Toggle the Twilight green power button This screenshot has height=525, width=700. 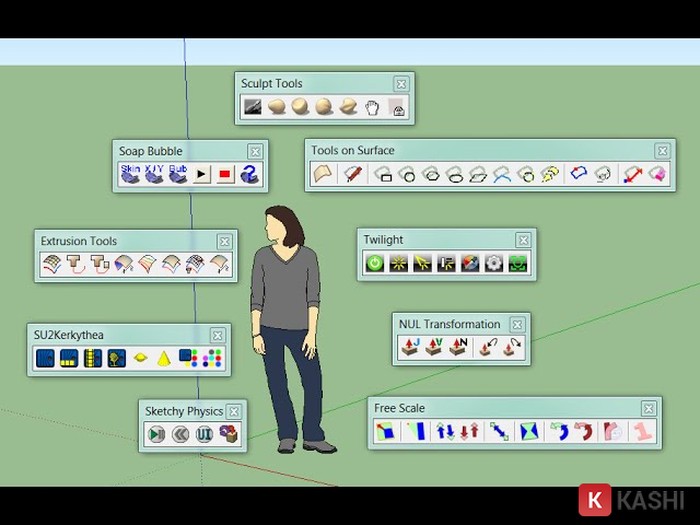375,263
